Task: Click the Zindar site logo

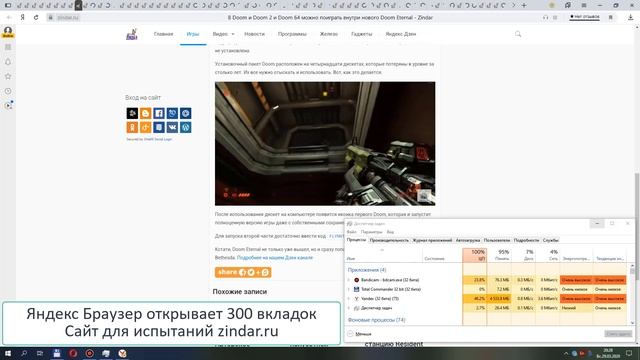Action: 131,34
